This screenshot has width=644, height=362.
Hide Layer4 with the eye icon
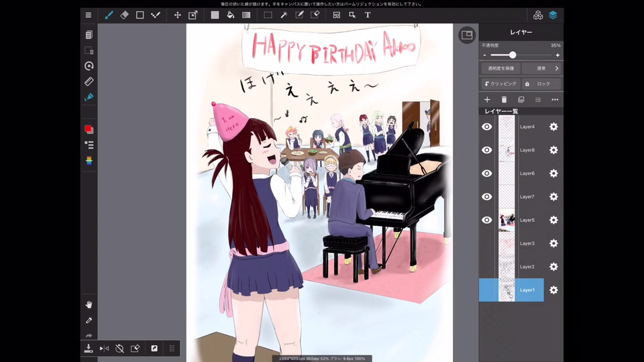[487, 127]
